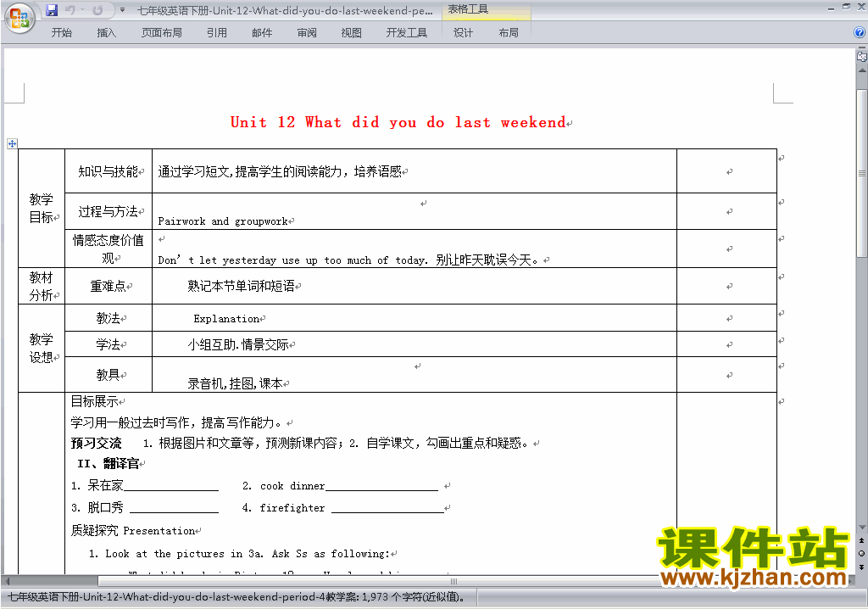Click the 教学设想 cell

42,348
